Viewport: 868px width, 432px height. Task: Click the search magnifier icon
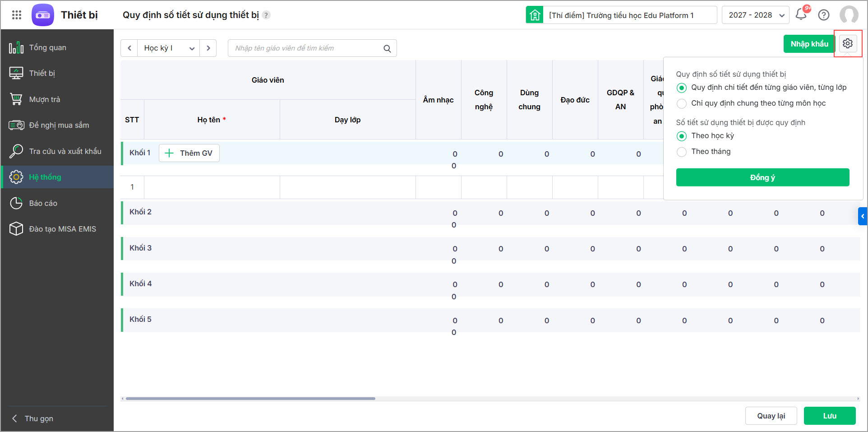pos(387,48)
